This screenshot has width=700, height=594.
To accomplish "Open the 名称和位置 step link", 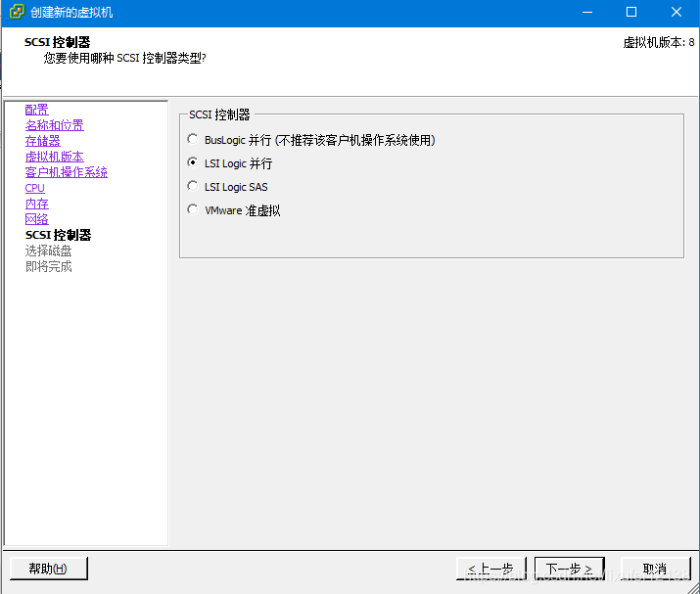I will [x=55, y=125].
